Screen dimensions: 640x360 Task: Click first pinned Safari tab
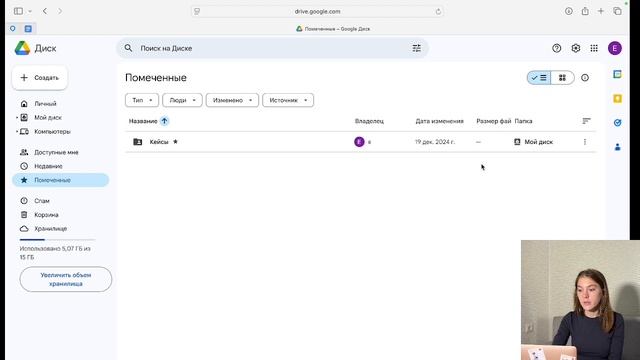(x=13, y=29)
